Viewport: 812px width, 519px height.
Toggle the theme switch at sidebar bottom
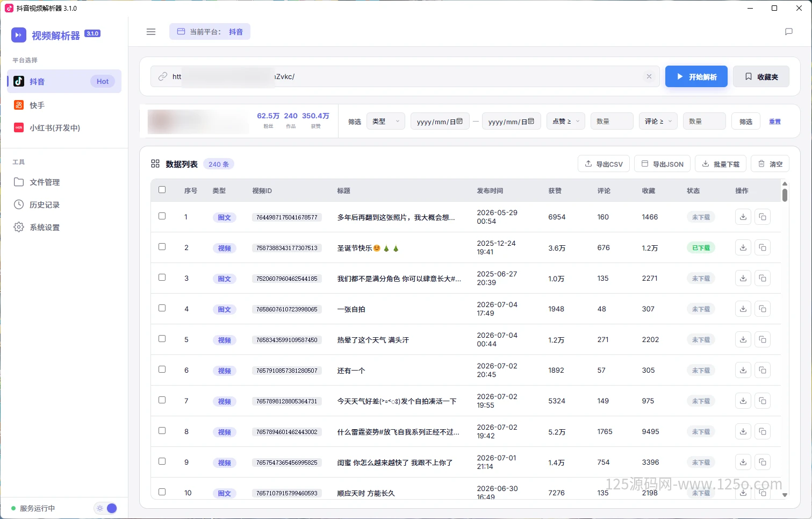click(x=106, y=508)
